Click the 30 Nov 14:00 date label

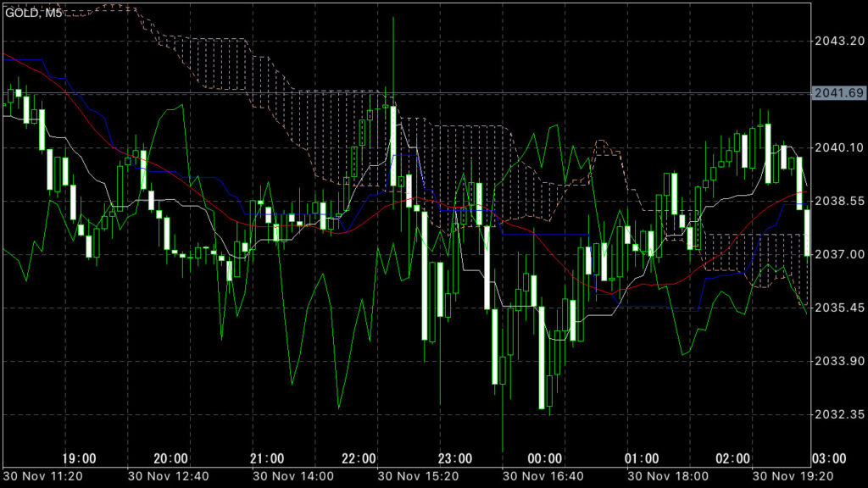[293, 479]
